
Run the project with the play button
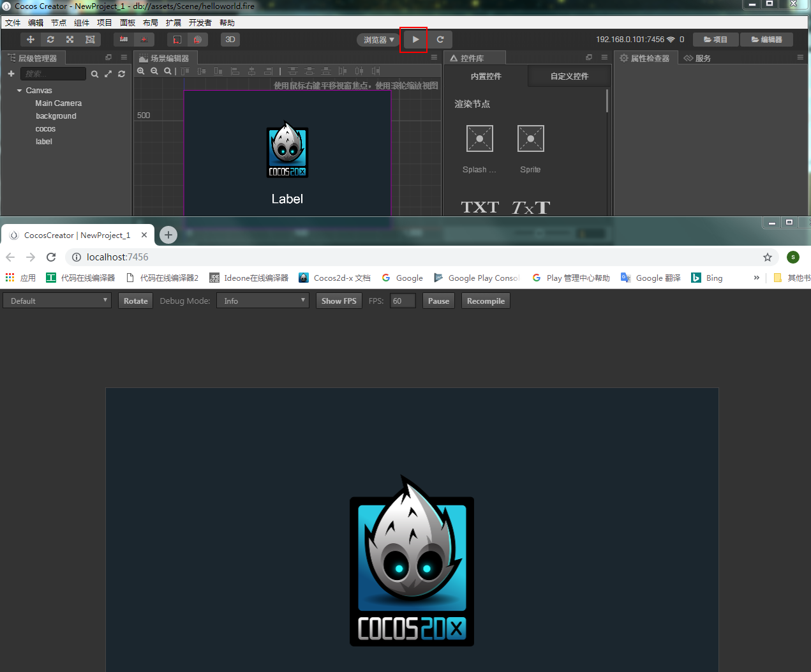click(413, 39)
